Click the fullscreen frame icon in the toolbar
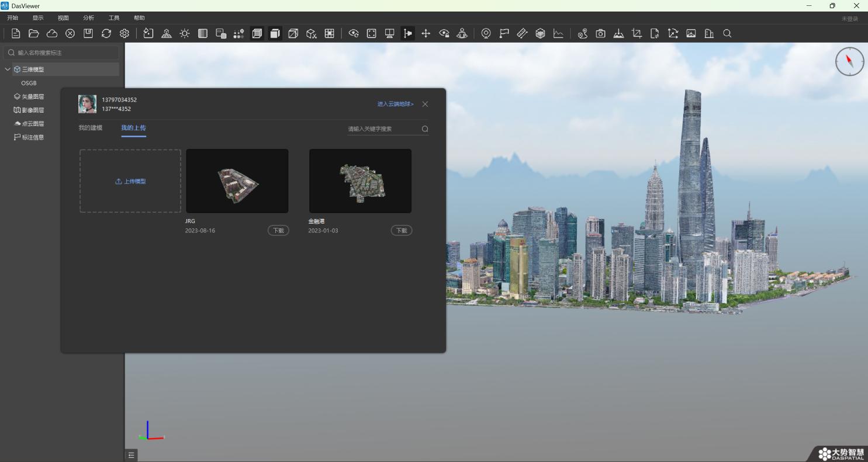 [372, 34]
